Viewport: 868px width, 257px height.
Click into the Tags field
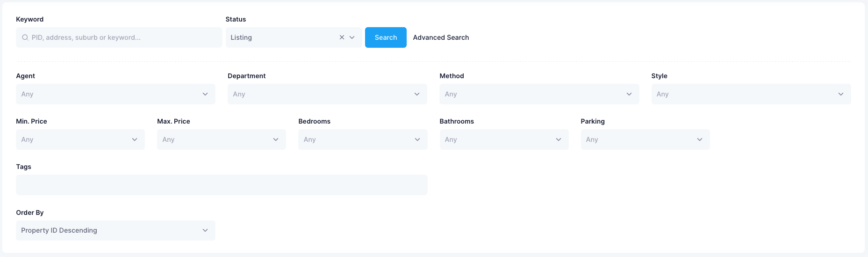222,185
